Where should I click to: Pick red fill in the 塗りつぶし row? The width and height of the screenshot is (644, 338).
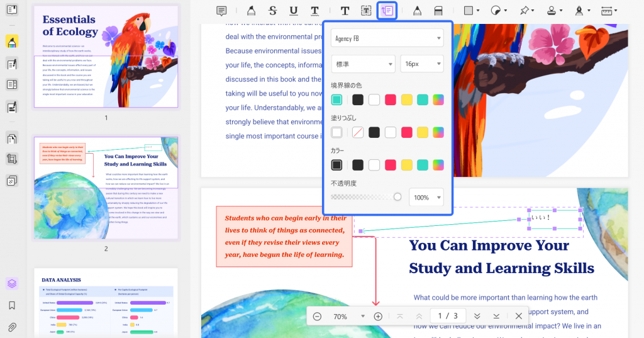pyautogui.click(x=407, y=132)
